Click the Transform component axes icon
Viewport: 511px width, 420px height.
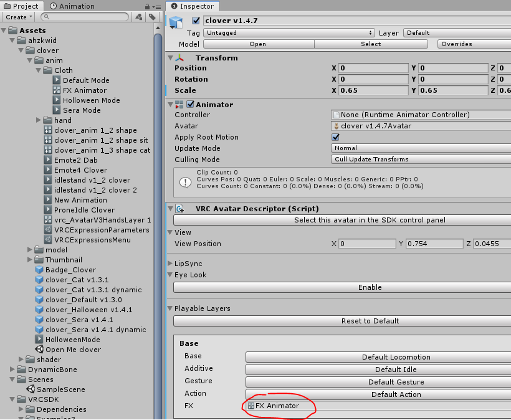[x=179, y=58]
